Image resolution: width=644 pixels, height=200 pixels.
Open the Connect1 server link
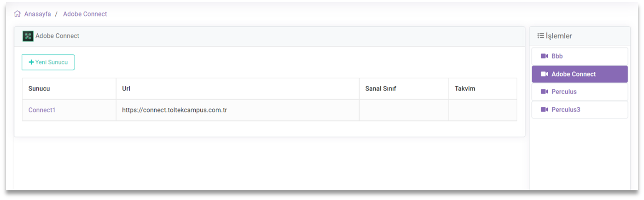click(x=42, y=110)
